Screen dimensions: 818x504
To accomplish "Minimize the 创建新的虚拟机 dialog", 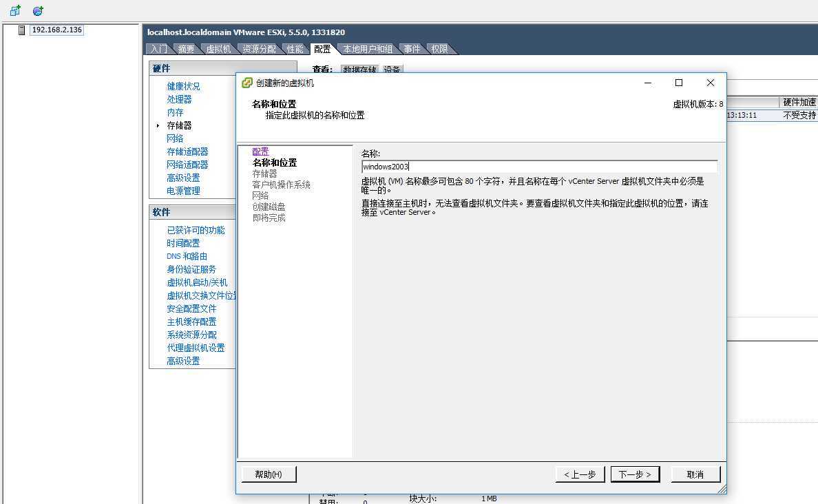I will pyautogui.click(x=648, y=83).
